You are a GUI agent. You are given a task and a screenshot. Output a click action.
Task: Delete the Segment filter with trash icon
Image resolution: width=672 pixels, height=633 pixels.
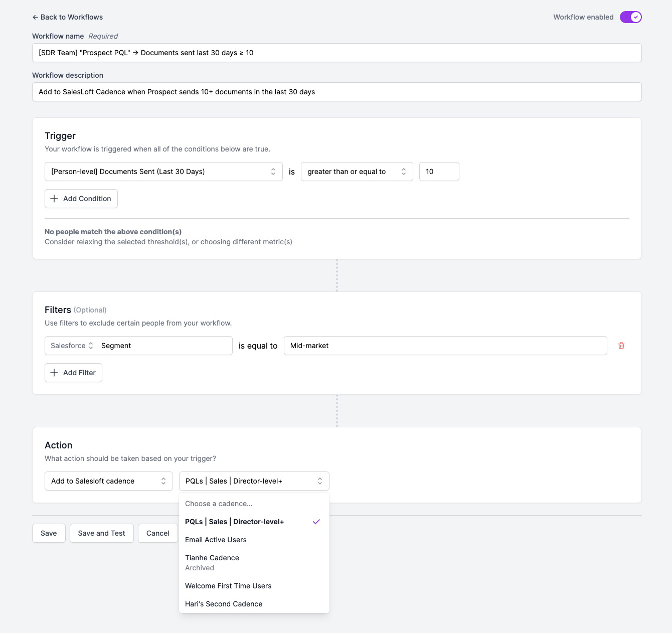[621, 346]
